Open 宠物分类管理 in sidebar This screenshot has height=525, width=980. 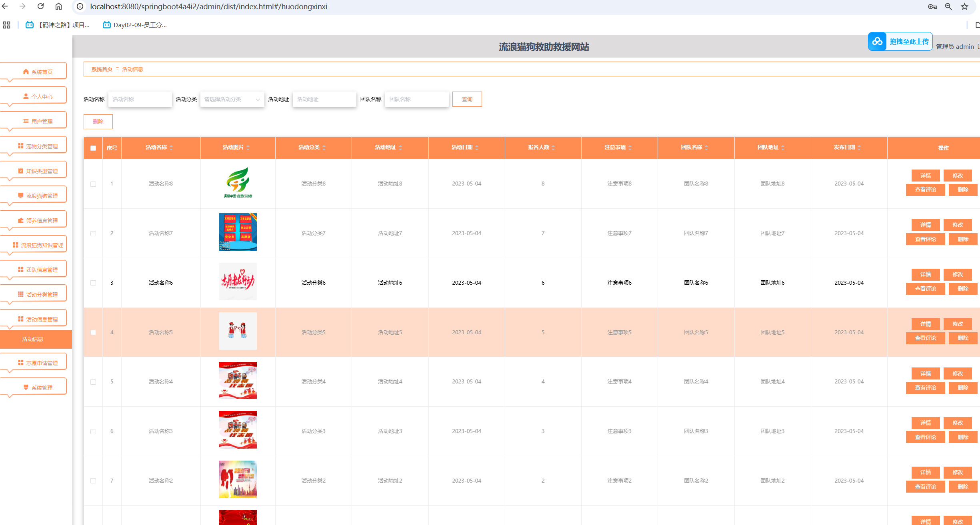pos(34,146)
